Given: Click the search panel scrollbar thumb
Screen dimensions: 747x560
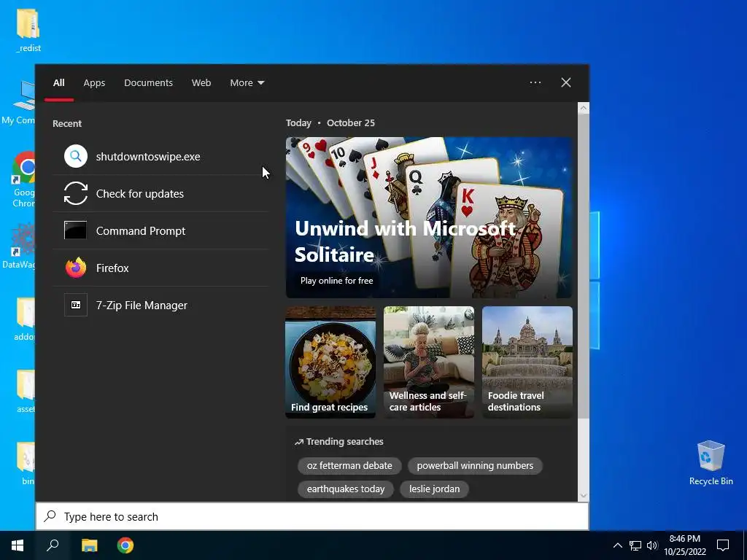Looking at the screenshot, I should point(584,267).
